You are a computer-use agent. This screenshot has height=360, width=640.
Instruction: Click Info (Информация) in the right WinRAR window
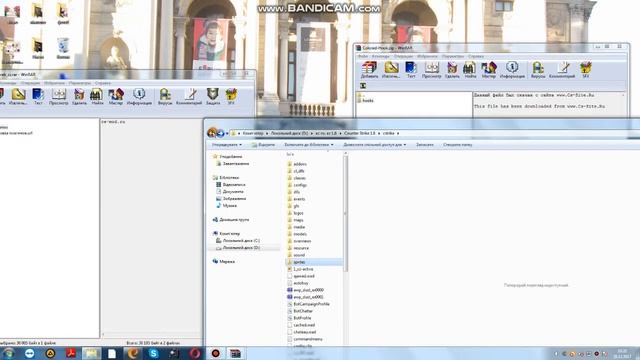tap(512, 70)
